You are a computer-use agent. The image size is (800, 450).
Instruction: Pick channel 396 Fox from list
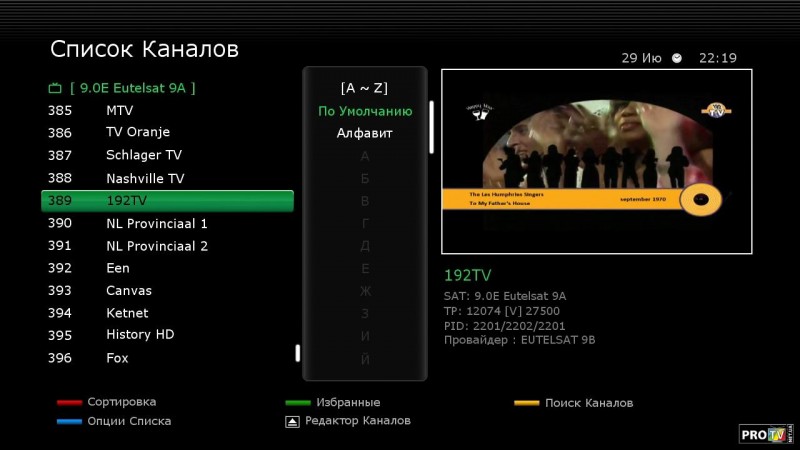(117, 358)
